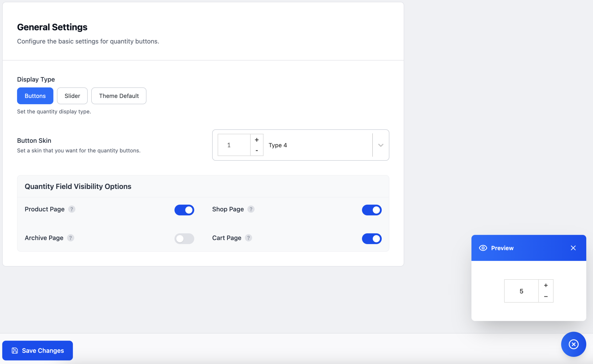Click the Save Changes button
The width and height of the screenshot is (593, 364).
[x=38, y=351]
